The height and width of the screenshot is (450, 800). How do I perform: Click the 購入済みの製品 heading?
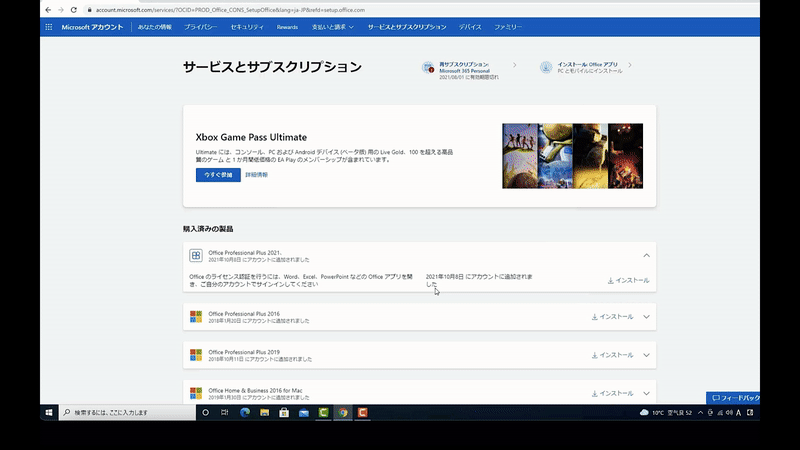(208, 229)
